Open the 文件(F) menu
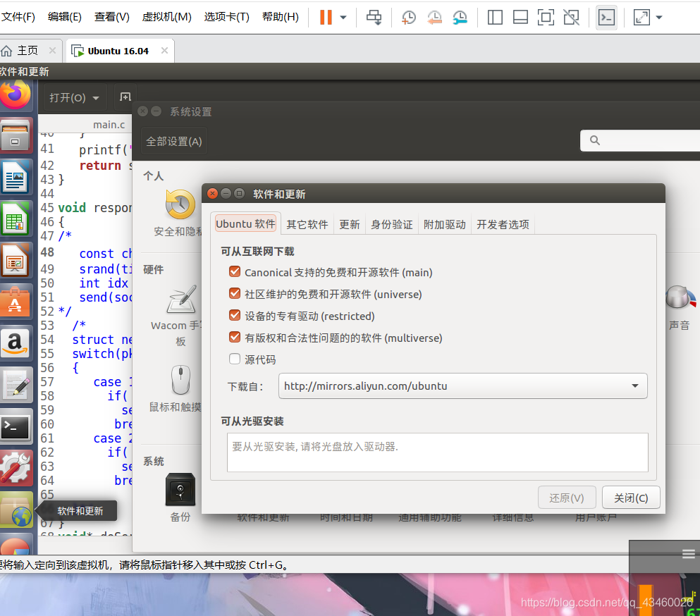 pyautogui.click(x=18, y=17)
